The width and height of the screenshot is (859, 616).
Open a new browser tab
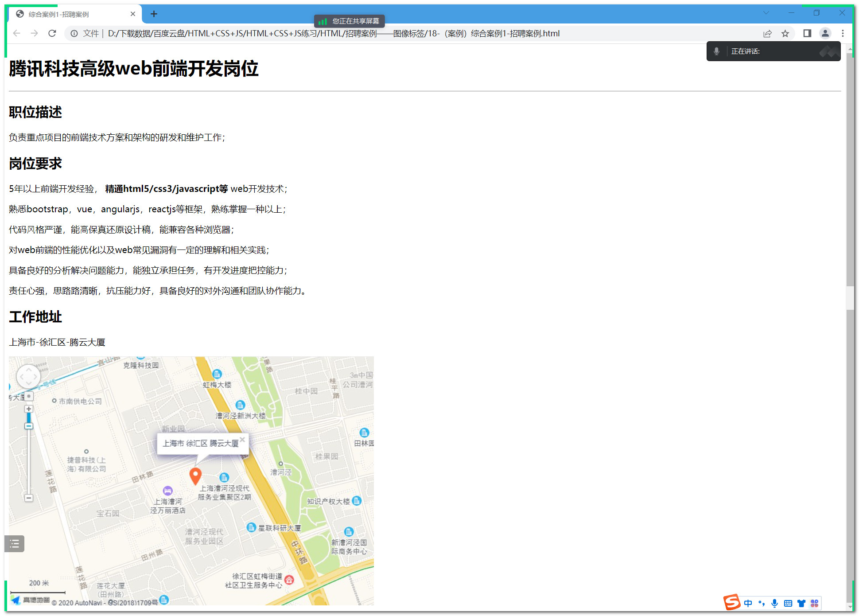[154, 14]
